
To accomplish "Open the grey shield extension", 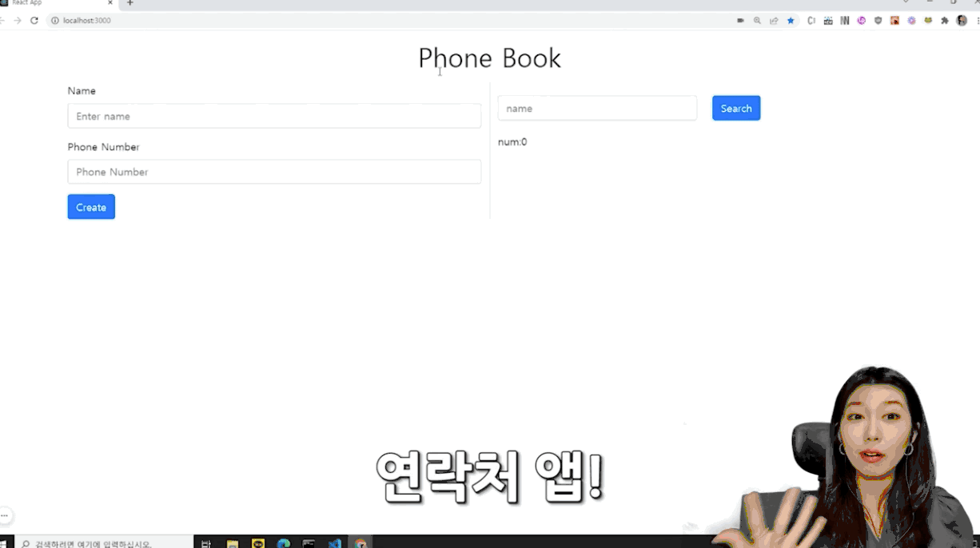I will tap(878, 21).
